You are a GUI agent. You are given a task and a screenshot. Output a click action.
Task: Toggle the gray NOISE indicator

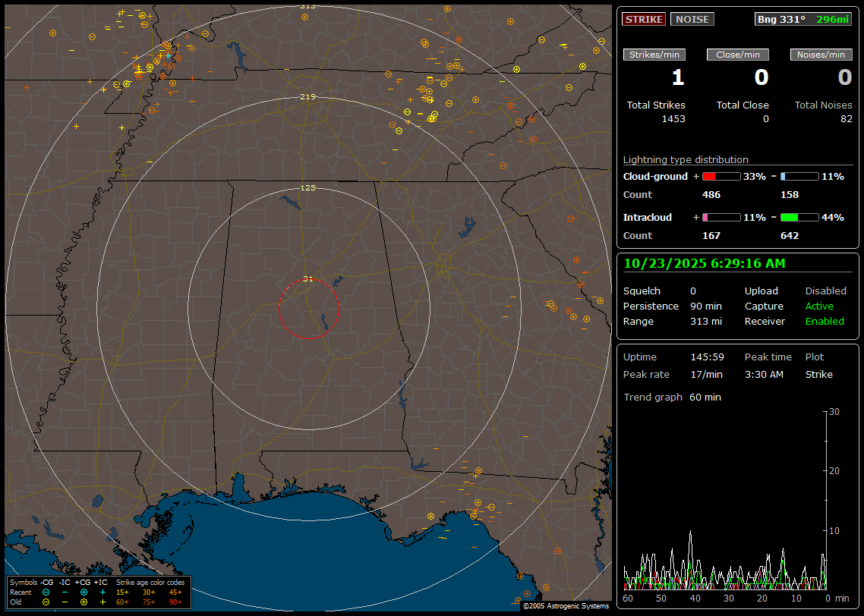coord(692,19)
